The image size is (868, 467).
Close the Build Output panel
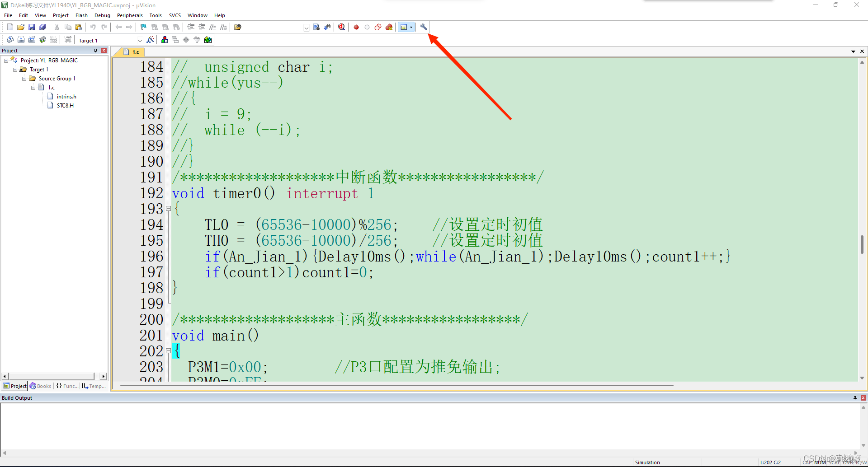click(863, 398)
